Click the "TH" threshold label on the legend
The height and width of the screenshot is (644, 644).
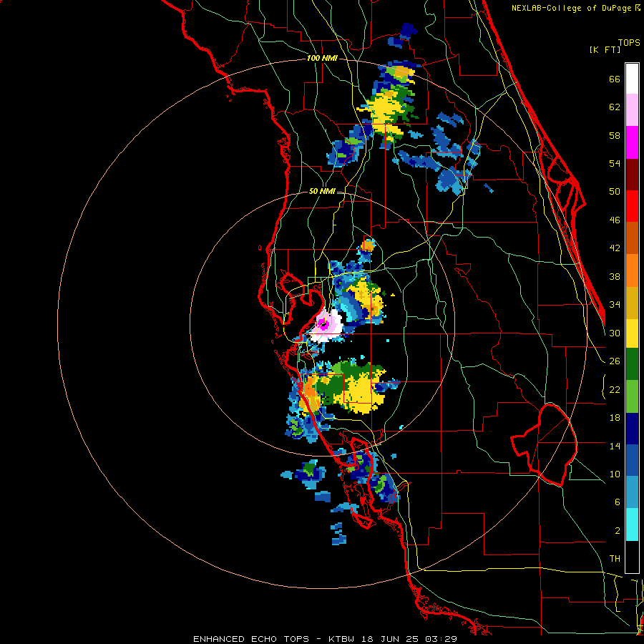click(x=615, y=559)
